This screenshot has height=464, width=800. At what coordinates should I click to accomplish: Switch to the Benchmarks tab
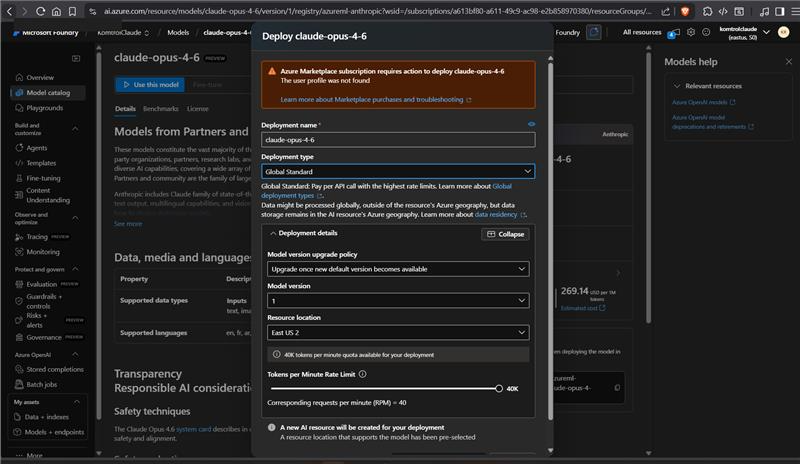pyautogui.click(x=161, y=109)
